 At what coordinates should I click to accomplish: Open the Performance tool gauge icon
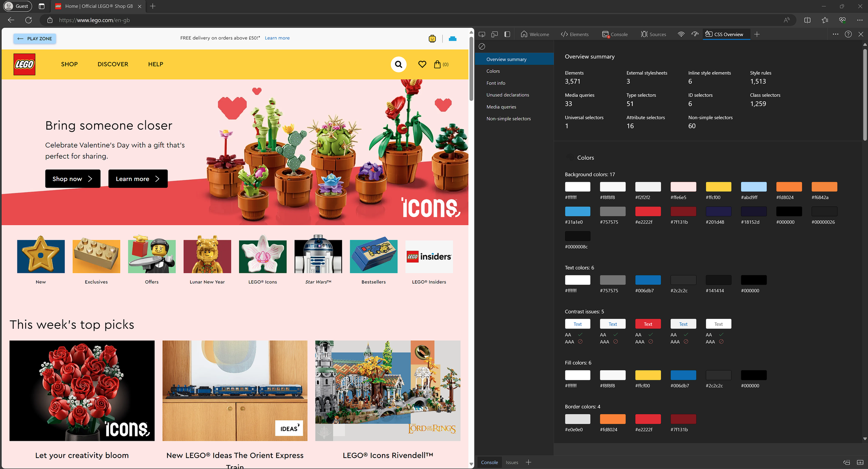tap(695, 34)
